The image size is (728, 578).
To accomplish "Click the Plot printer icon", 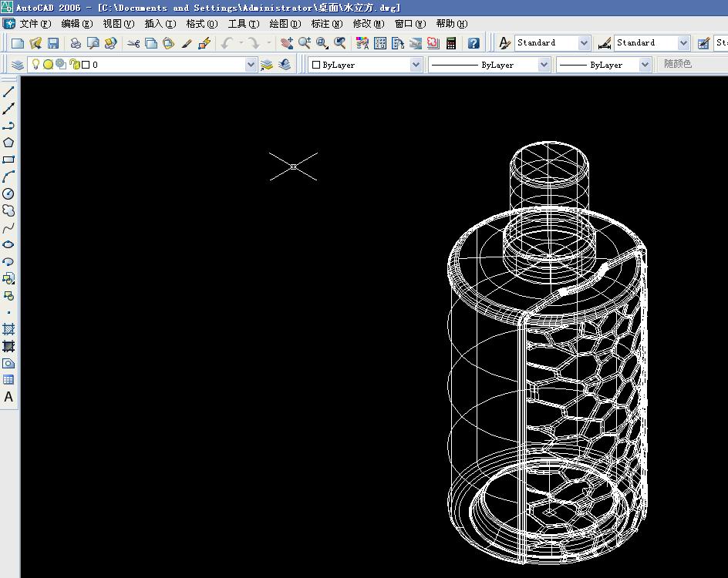I will pyautogui.click(x=76, y=43).
